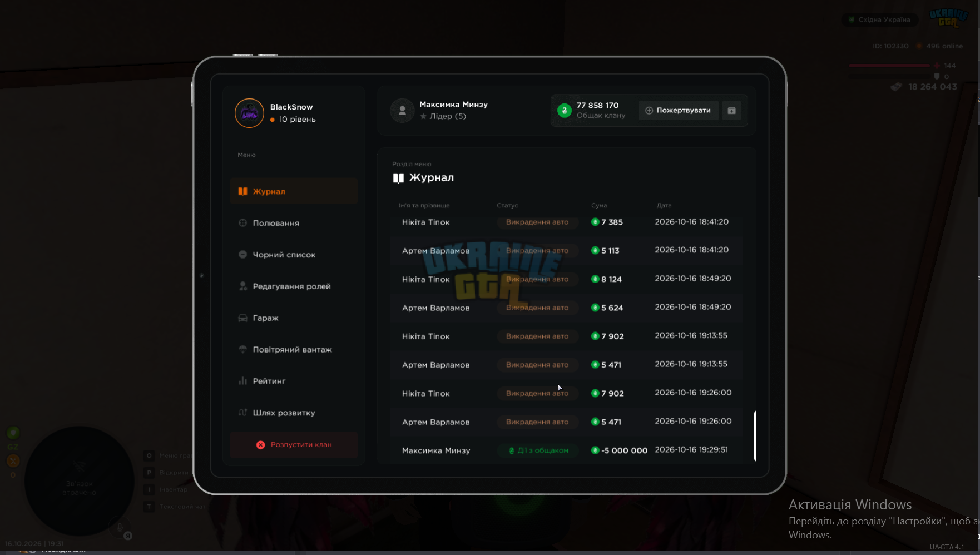Click the 18 264 043 money counter
This screenshot has height=555, width=980.
pos(933,87)
